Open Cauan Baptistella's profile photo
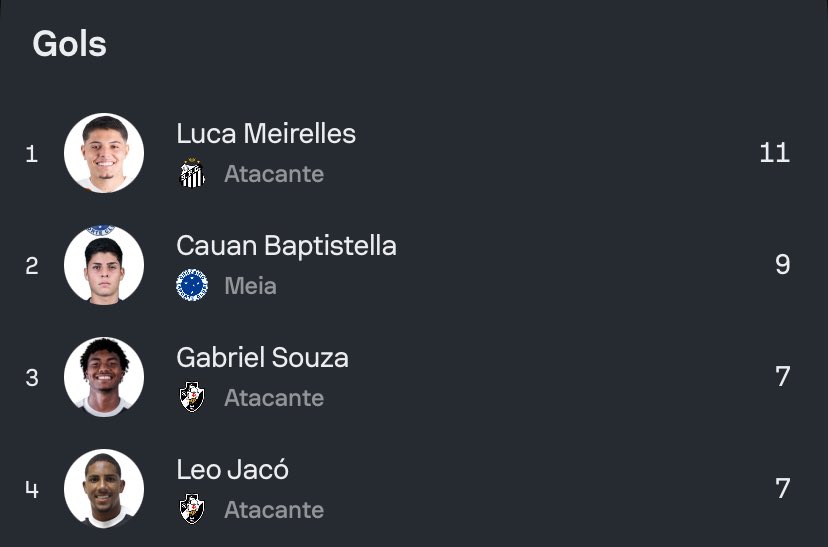The width and height of the screenshot is (828, 547). pyautogui.click(x=104, y=265)
